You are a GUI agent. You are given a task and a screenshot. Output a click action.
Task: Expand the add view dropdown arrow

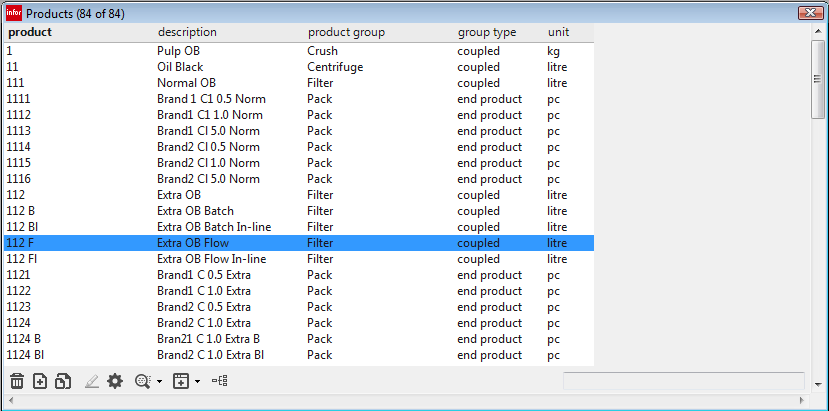(197, 381)
